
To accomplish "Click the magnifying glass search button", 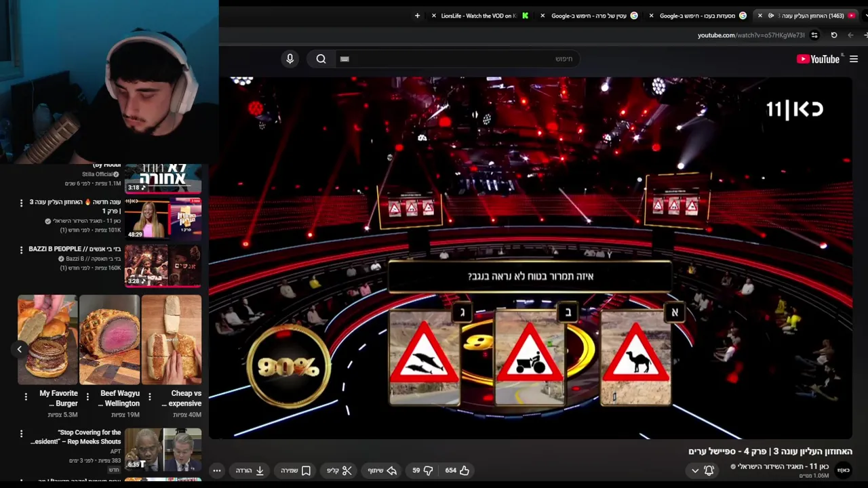I will pos(321,59).
